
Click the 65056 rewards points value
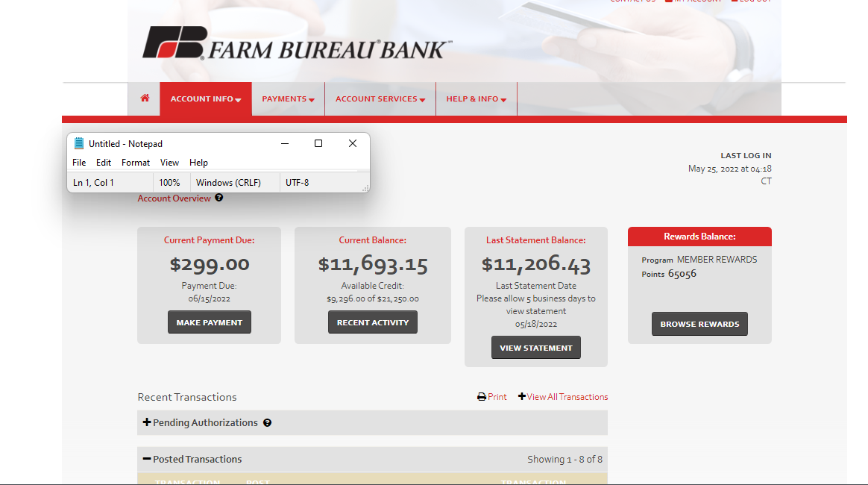click(x=682, y=274)
